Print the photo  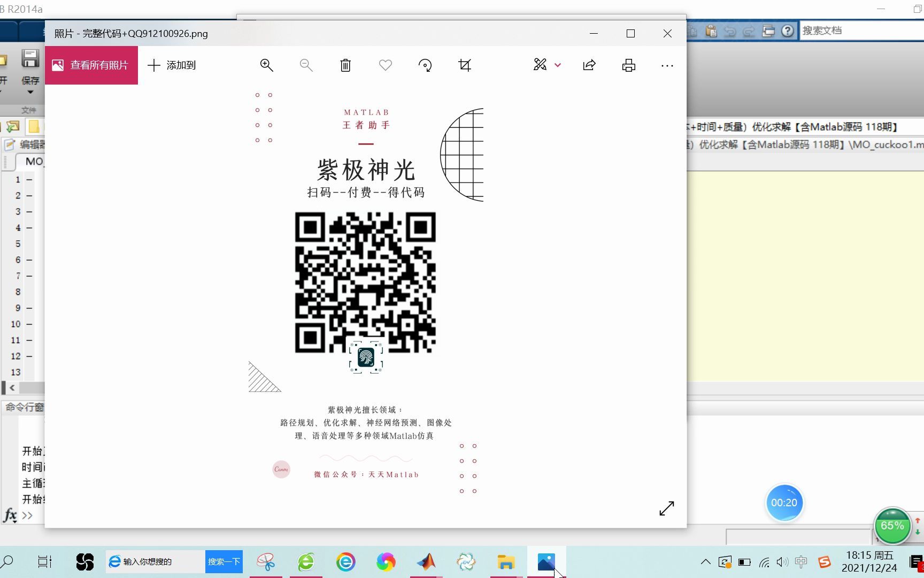click(629, 65)
